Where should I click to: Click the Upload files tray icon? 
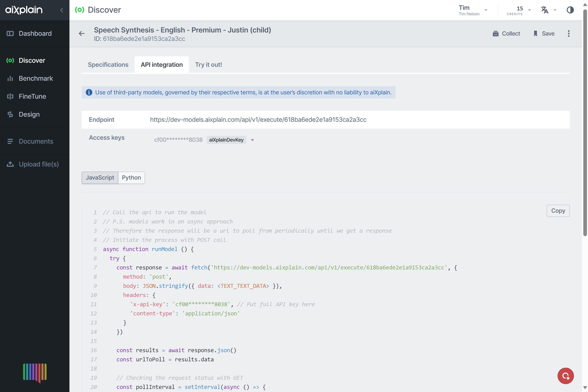click(x=10, y=164)
